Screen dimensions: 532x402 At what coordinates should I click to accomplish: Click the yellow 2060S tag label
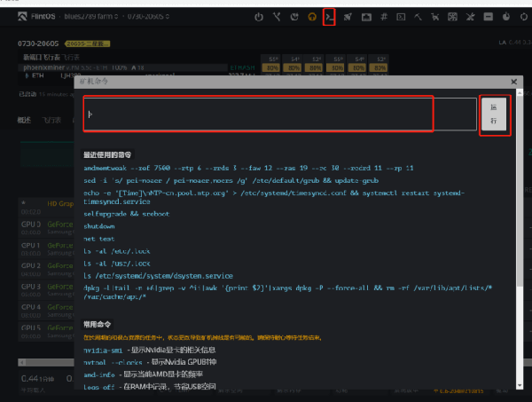[x=87, y=43]
